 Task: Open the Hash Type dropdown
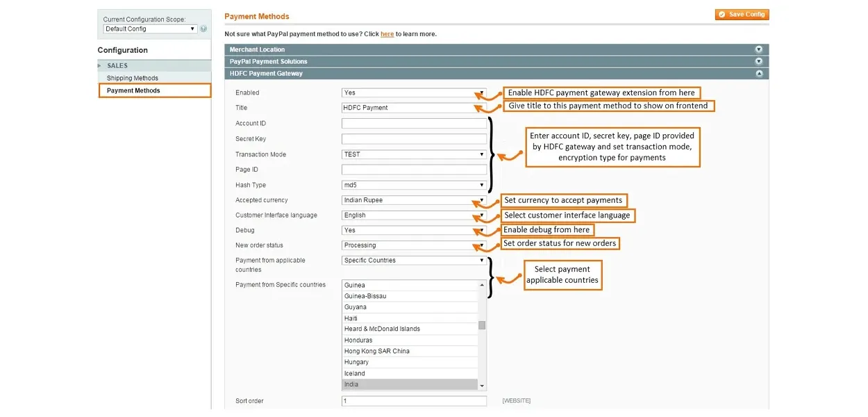coord(414,185)
